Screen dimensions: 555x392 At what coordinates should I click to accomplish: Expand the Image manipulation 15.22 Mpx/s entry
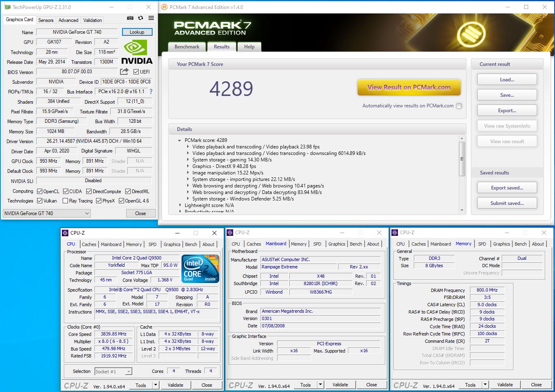(188, 173)
